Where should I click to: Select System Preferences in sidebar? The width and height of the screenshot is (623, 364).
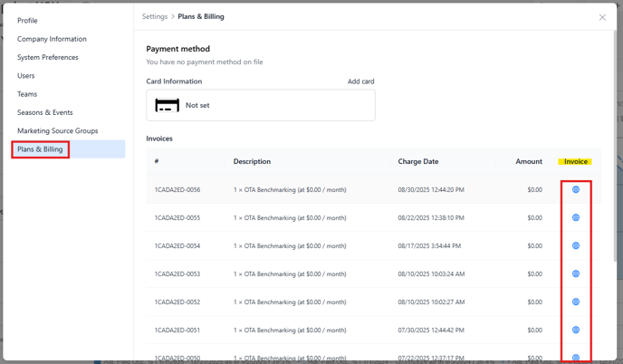[x=48, y=57]
